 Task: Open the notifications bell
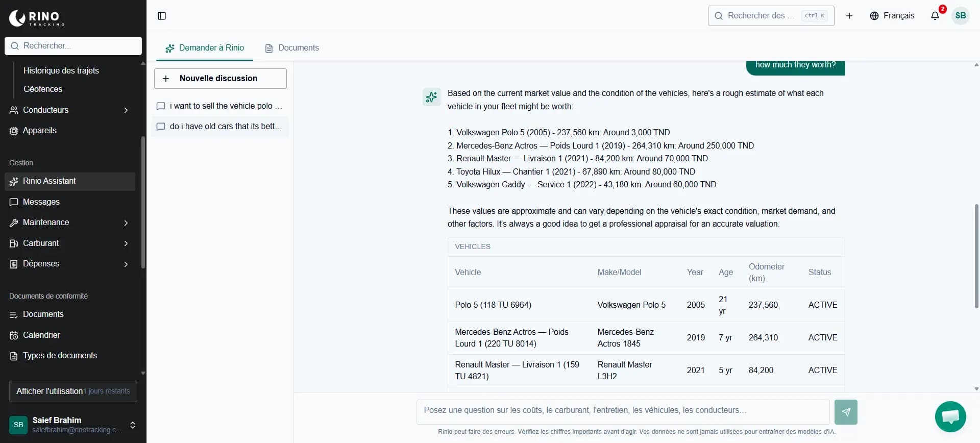[935, 16]
